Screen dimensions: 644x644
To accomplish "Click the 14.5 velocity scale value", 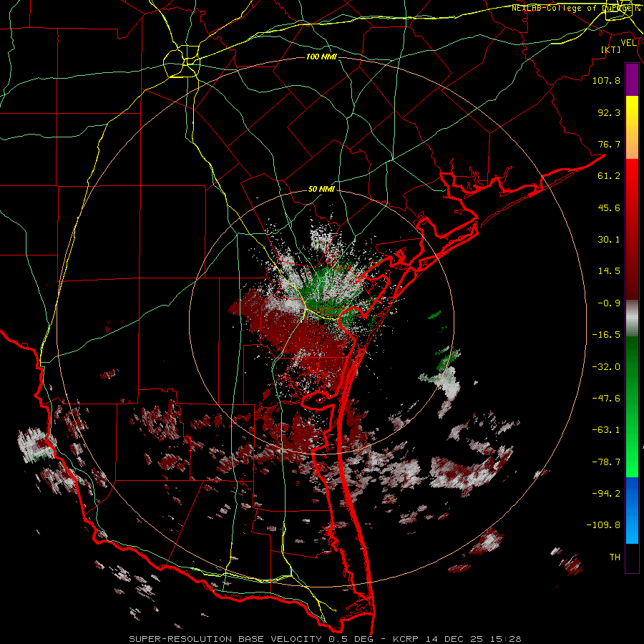I will click(x=609, y=271).
